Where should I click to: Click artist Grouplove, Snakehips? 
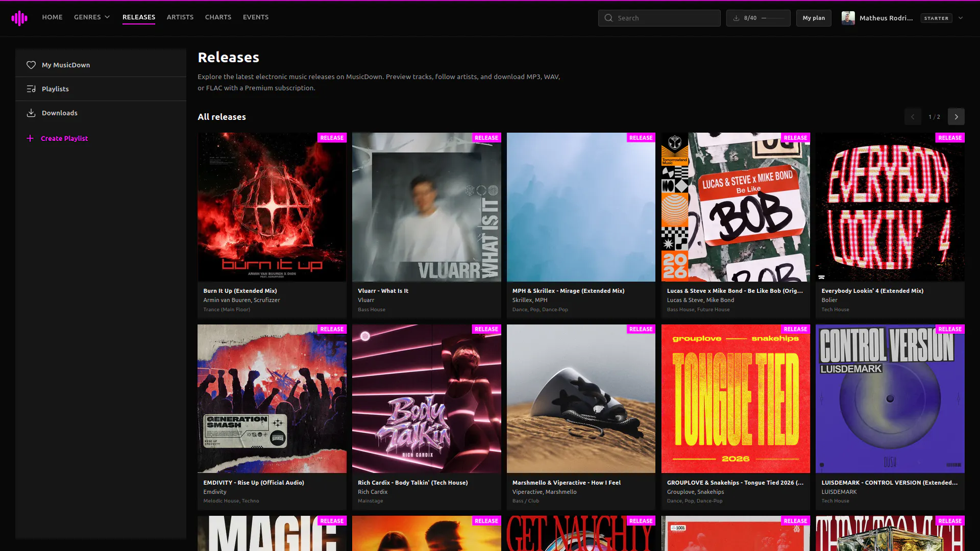(695, 492)
